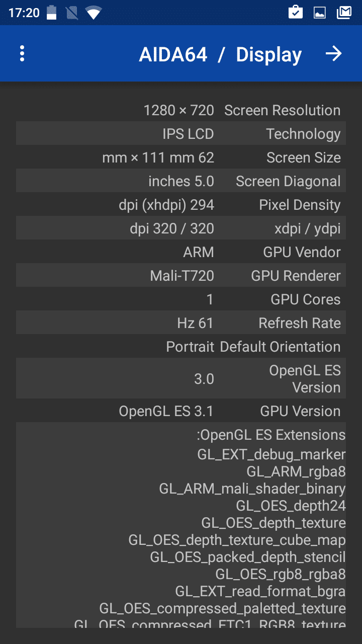Tap the GPU Renderer Mali-T720 row
Viewport: 362px width, 644px height.
(x=181, y=276)
